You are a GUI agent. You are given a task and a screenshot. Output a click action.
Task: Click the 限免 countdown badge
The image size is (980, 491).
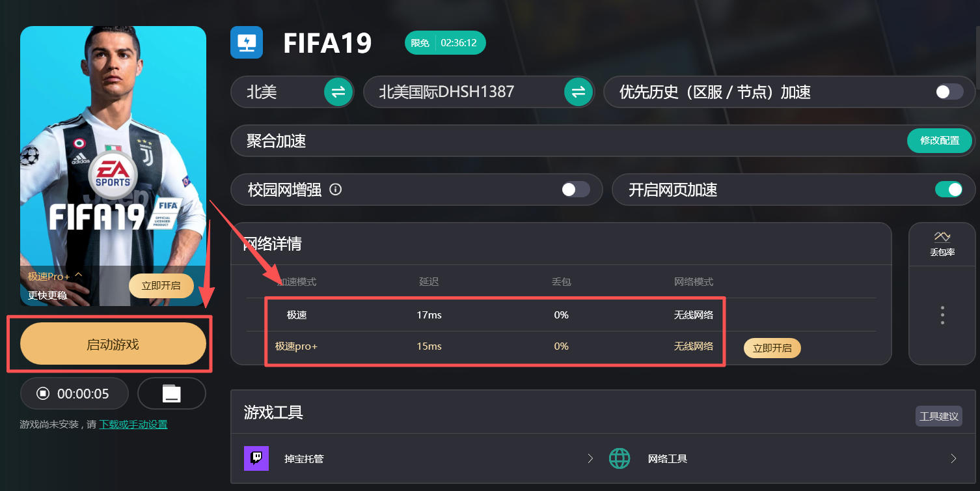pos(445,42)
